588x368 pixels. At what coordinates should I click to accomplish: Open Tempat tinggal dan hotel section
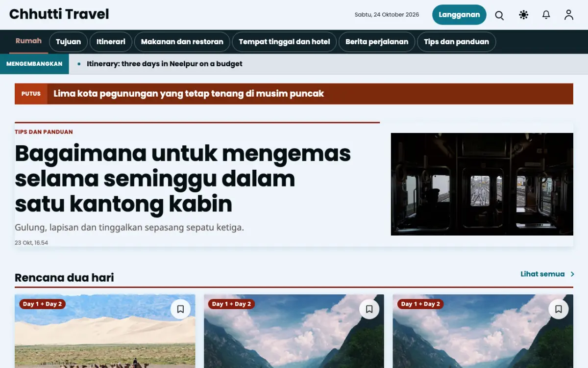pyautogui.click(x=284, y=42)
